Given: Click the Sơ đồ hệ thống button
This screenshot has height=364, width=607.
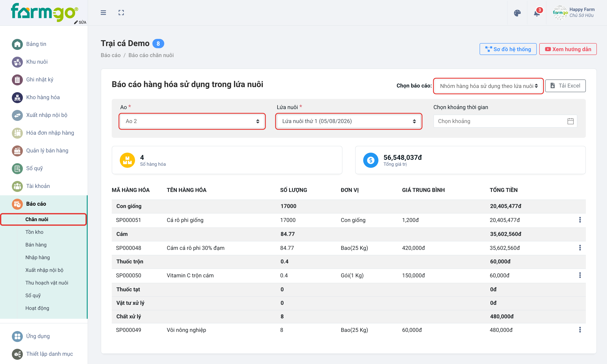Looking at the screenshot, I should point(508,49).
